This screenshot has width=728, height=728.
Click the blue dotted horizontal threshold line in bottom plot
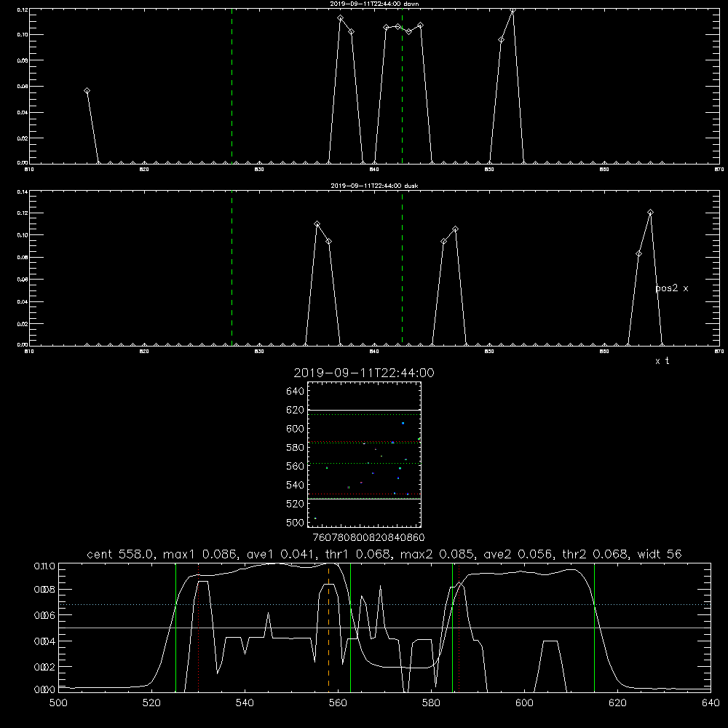coord(385,604)
